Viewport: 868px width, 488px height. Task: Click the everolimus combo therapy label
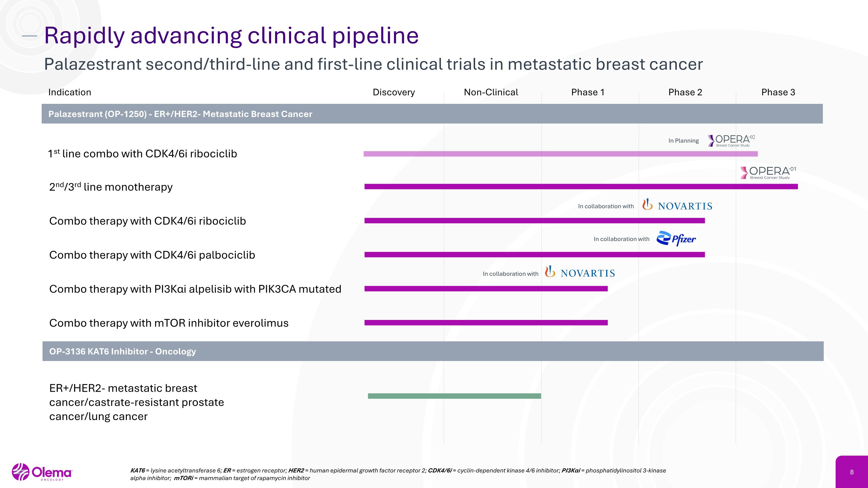coord(169,323)
